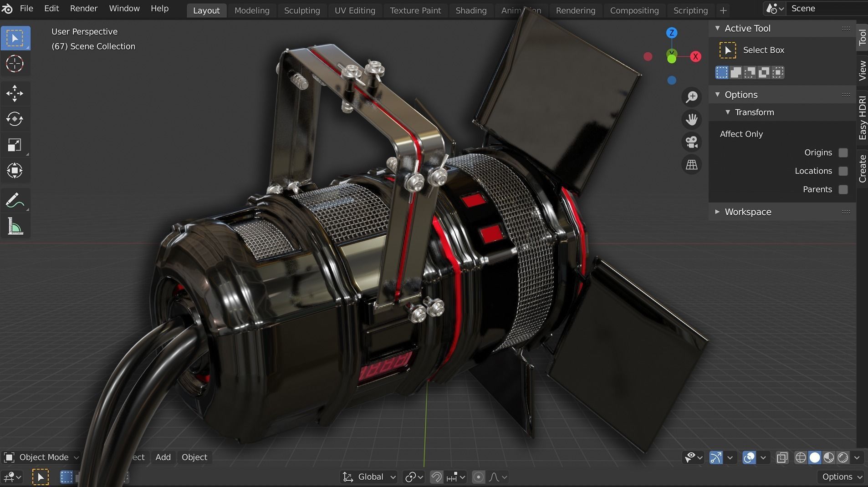
Task: Open the pivot point dropdown
Action: pos(414,477)
